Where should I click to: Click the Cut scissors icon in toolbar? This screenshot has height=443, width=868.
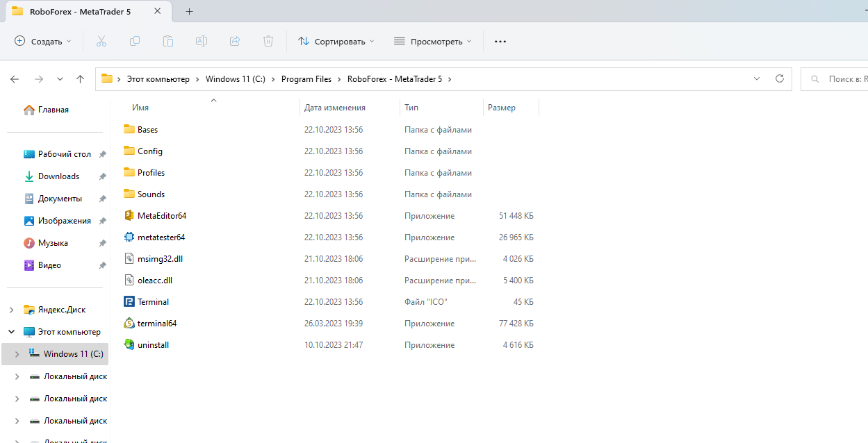tap(101, 41)
